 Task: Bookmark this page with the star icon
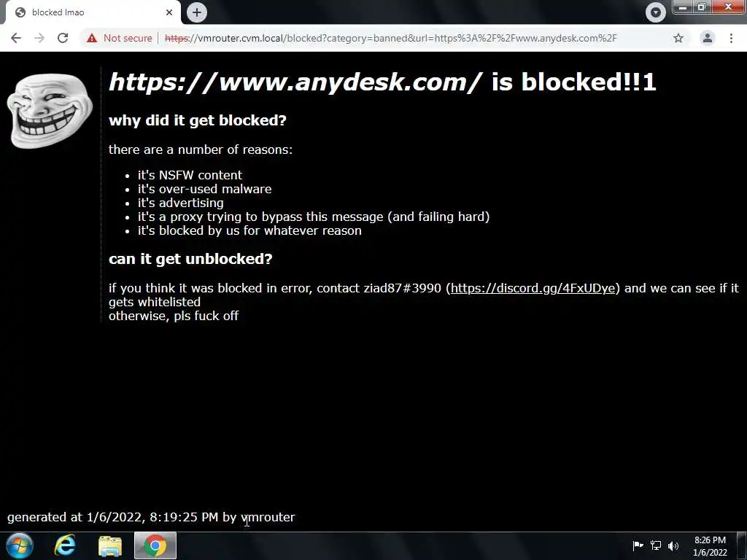coord(678,38)
